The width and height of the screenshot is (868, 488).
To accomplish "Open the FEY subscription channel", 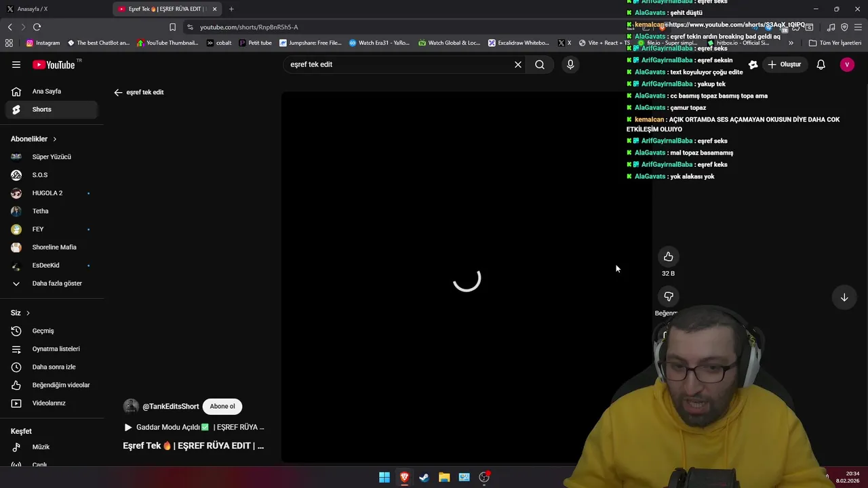I will point(51,229).
